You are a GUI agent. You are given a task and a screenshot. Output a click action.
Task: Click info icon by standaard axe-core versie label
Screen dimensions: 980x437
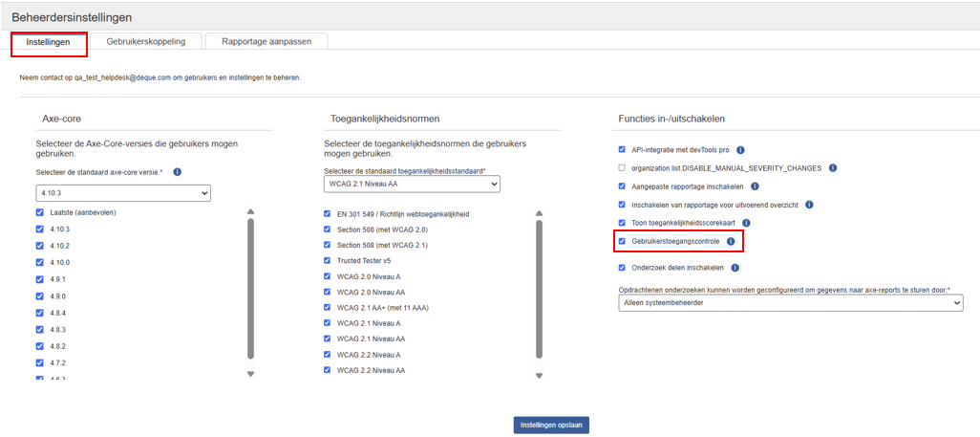tap(178, 172)
